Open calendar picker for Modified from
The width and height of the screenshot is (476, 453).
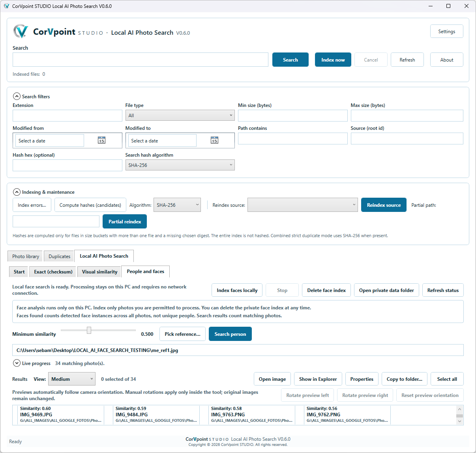pos(101,140)
